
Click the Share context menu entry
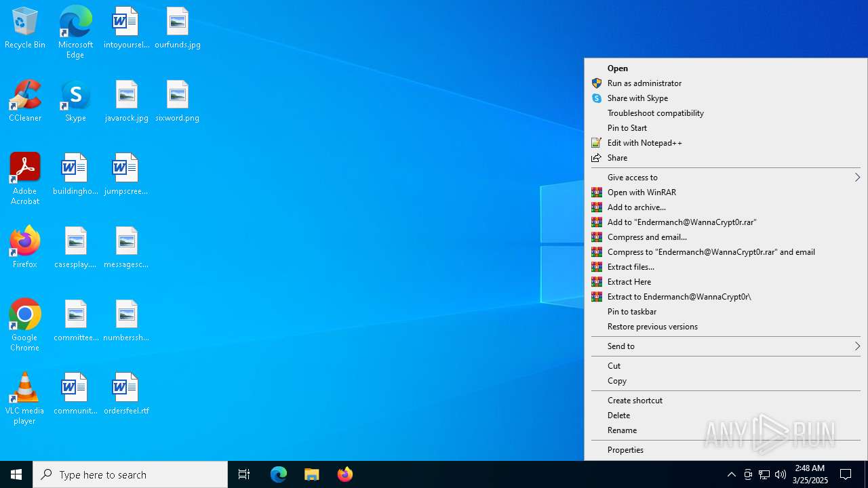[x=726, y=158]
